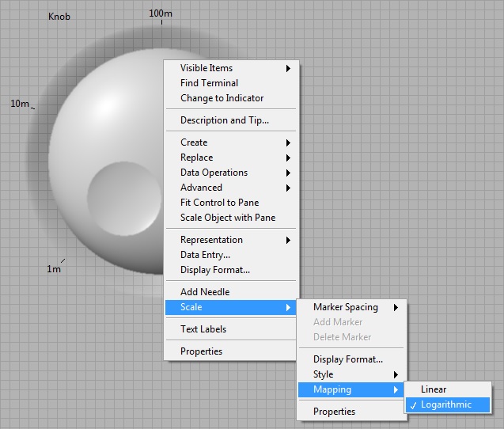Image resolution: width=504 pixels, height=429 pixels.
Task: Set scale mapping to Linear
Action: click(x=448, y=389)
